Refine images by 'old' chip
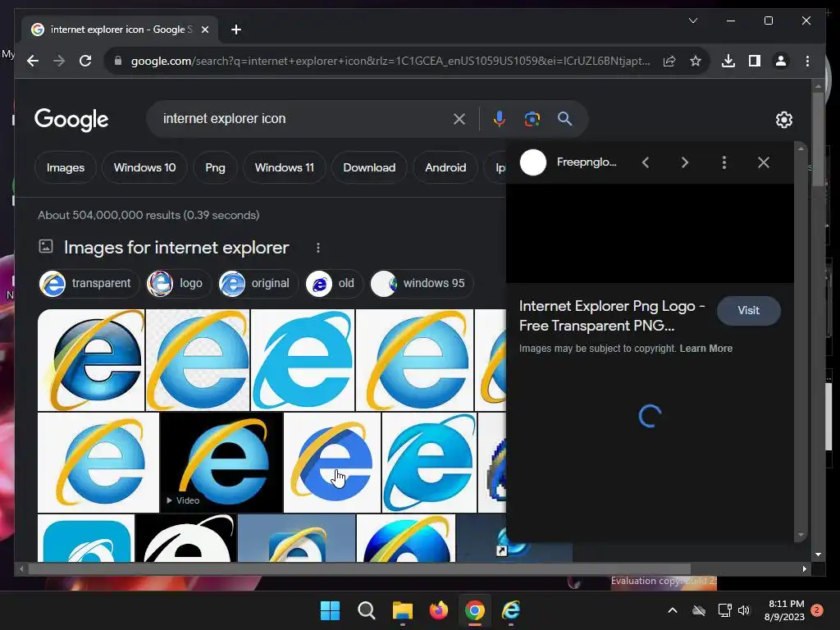This screenshot has height=630, width=840. (334, 283)
